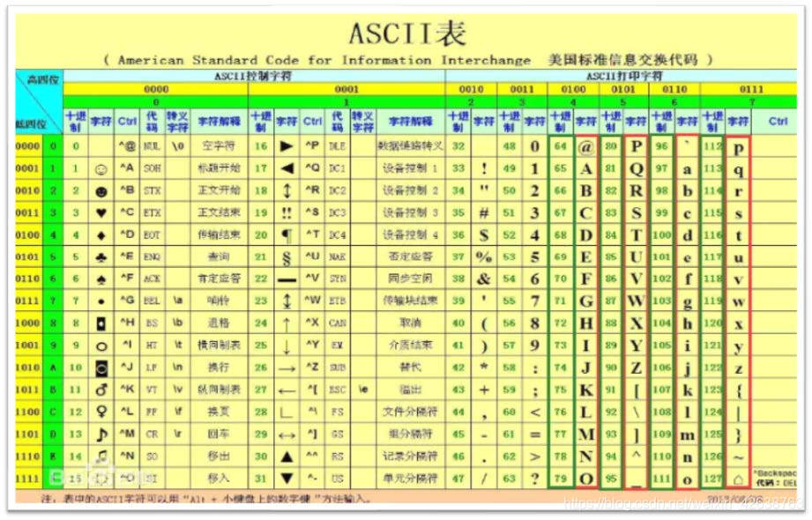Select the "ESC" code cell
Viewport: 812px width, 520px height.
(337, 390)
